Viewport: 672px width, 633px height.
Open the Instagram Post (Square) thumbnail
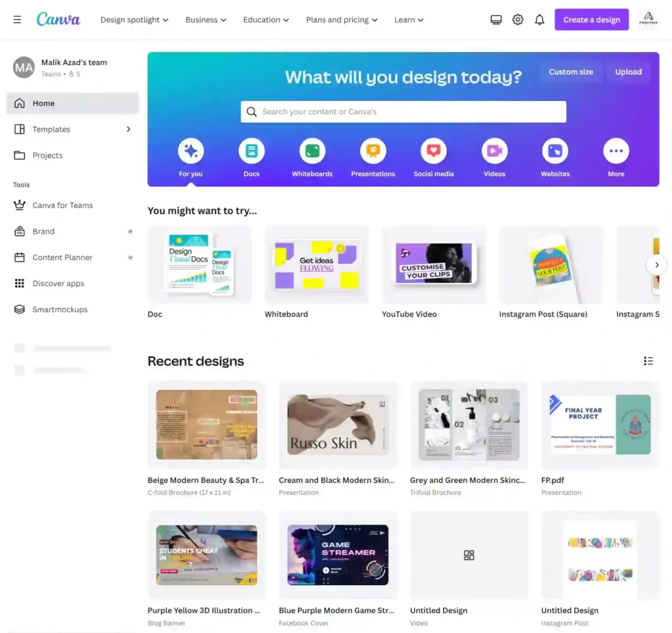point(551,265)
